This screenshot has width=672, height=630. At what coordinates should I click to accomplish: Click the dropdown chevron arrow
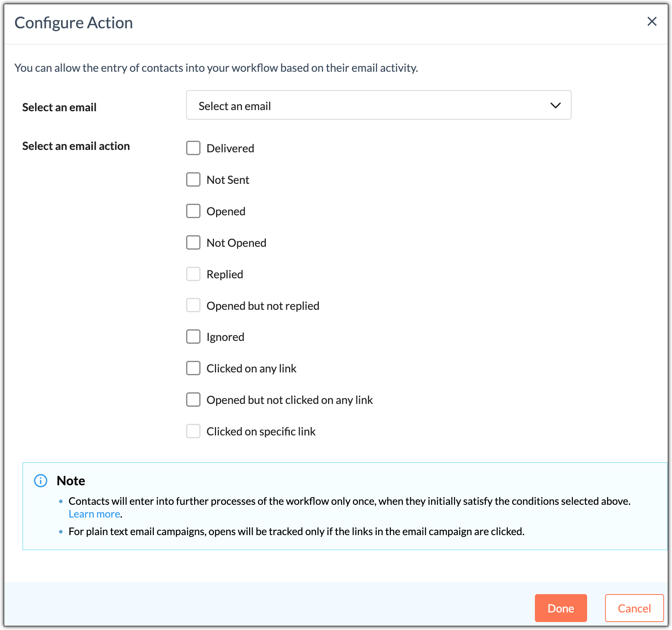pyautogui.click(x=555, y=106)
